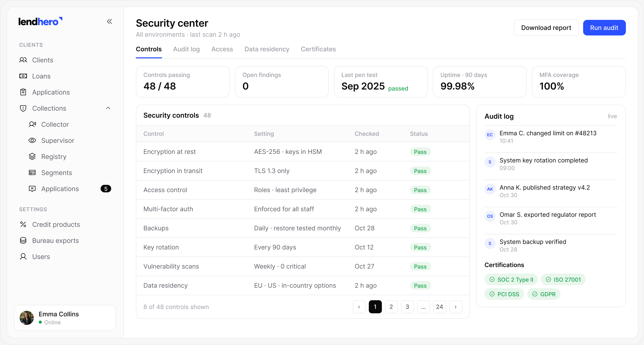Image resolution: width=644 pixels, height=345 pixels.
Task: Open the Data residency tab
Action: (x=267, y=49)
